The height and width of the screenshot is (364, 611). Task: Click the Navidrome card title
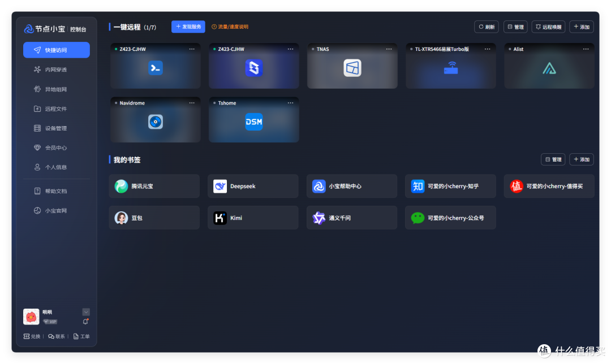coord(132,103)
